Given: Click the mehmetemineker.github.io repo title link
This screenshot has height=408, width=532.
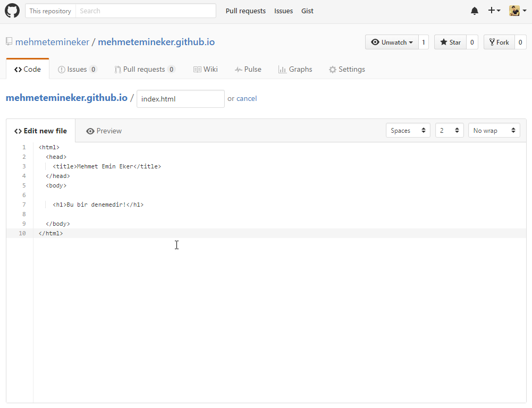Looking at the screenshot, I should pyautogui.click(x=156, y=42).
